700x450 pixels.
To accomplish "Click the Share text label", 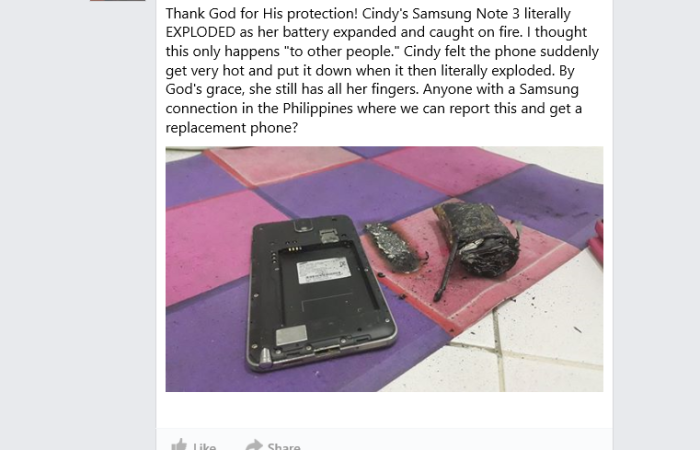I will point(283,446).
